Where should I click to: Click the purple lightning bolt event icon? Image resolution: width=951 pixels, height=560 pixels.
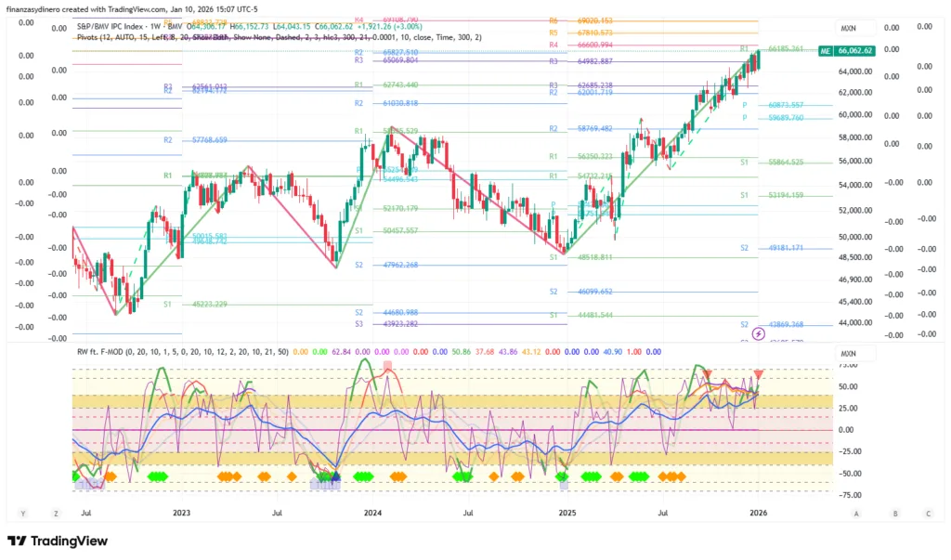(x=759, y=333)
